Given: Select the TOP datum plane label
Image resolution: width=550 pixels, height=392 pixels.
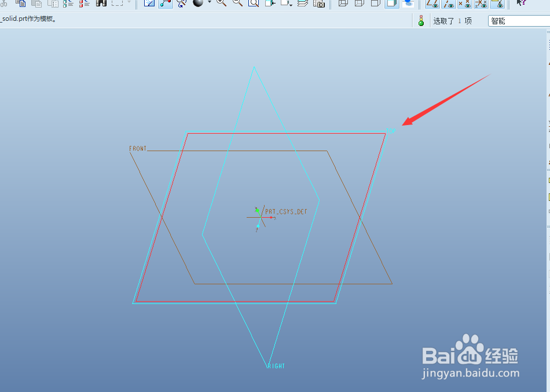Looking at the screenshot, I should (x=391, y=130).
